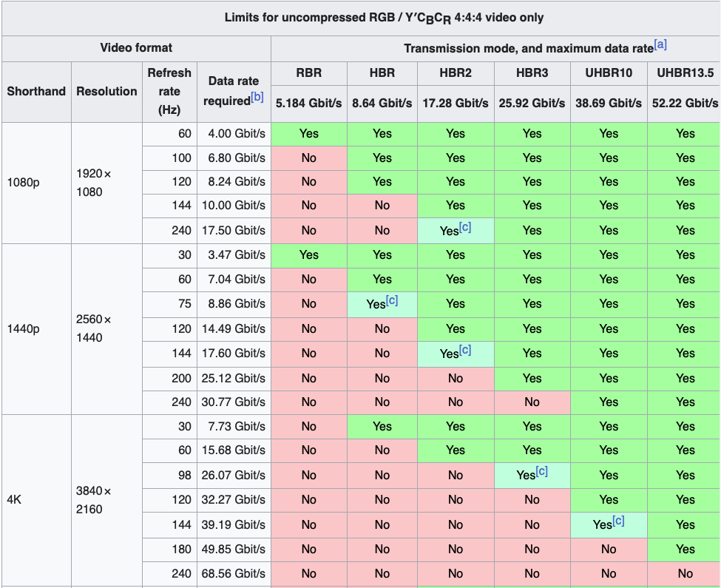Click the HBR3 column header
This screenshot has width=721, height=588.
[532, 73]
